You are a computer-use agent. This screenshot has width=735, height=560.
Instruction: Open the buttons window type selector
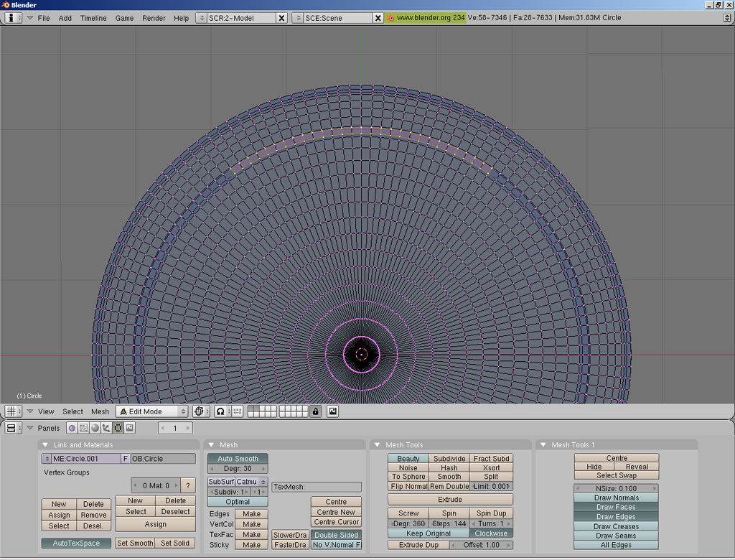coord(13,428)
